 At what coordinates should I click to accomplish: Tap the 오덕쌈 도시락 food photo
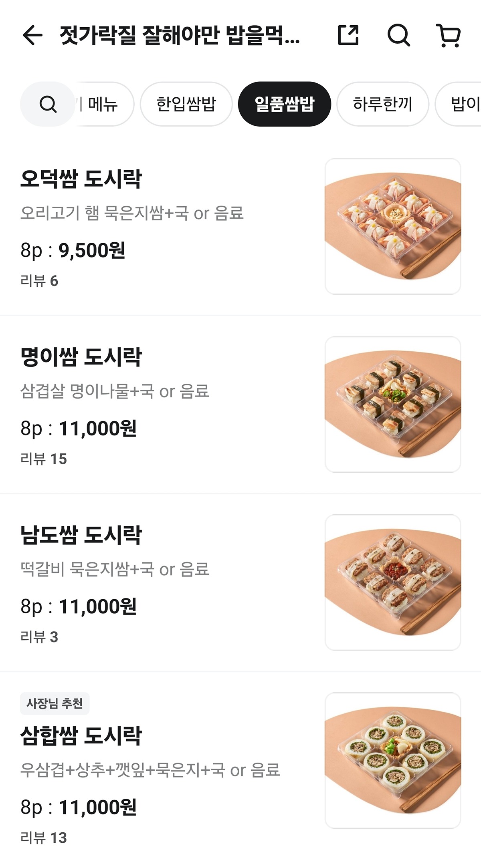click(393, 226)
